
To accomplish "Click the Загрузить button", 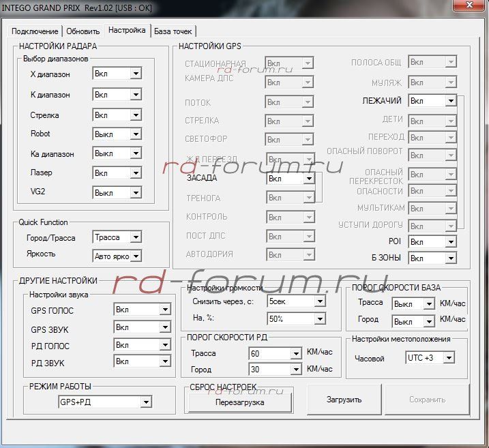I will 344,400.
